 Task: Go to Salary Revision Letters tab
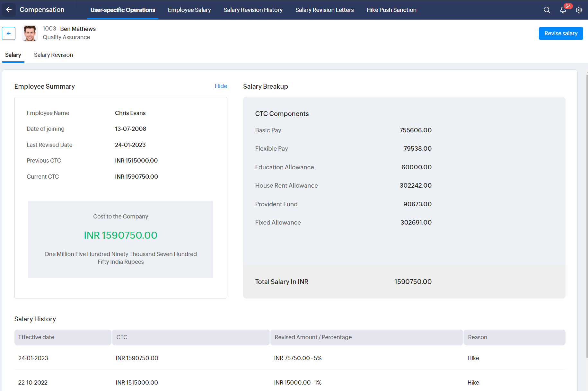(x=324, y=10)
